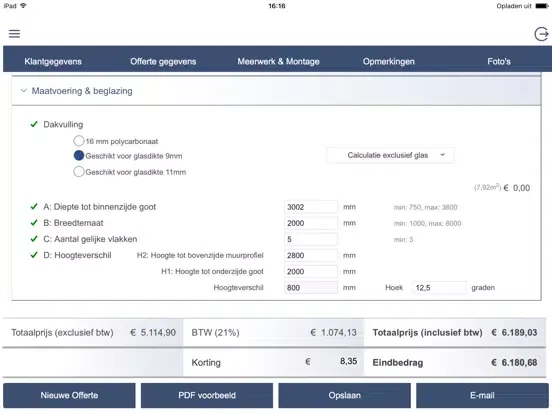Tap the Dakvulling label
Image resolution: width=552 pixels, height=414 pixels.
click(x=63, y=125)
